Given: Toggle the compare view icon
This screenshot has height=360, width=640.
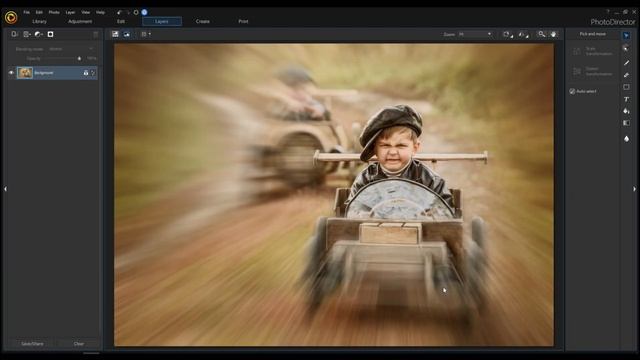Looking at the screenshot, I should (x=127, y=34).
